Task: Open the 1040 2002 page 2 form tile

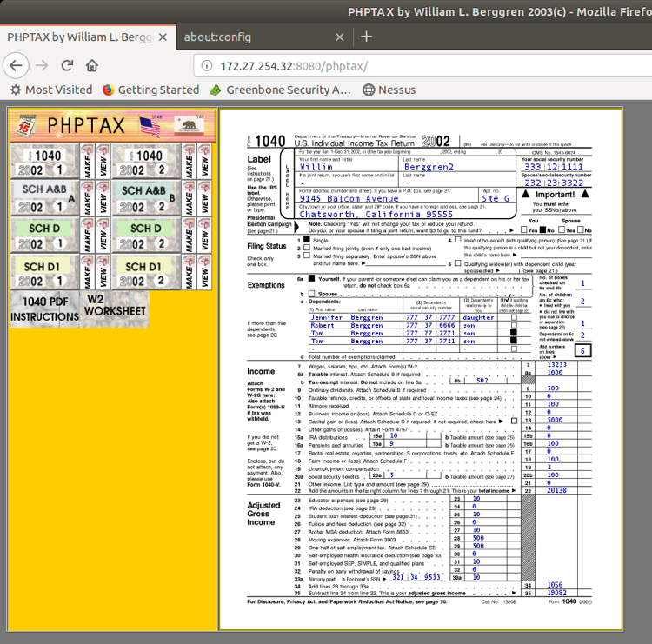Action: click(x=146, y=162)
